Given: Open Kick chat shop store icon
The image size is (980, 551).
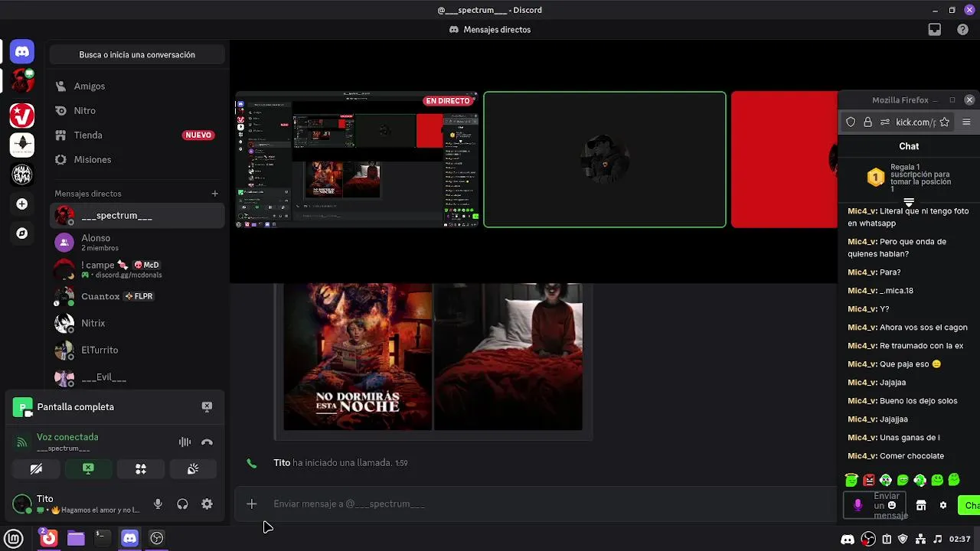Looking at the screenshot, I should [x=921, y=506].
